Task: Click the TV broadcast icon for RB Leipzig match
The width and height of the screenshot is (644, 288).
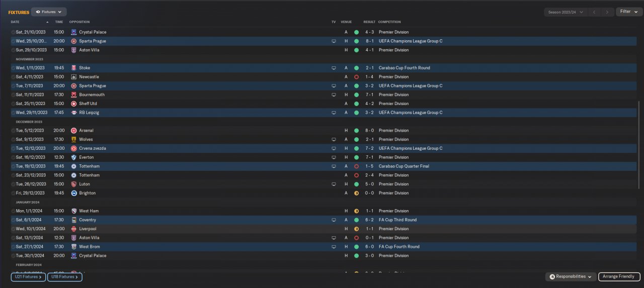Action: tap(333, 113)
